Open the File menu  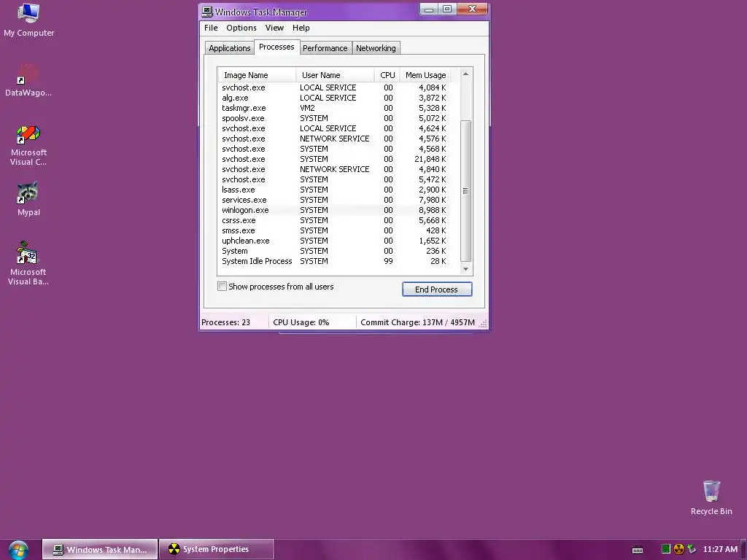click(211, 28)
